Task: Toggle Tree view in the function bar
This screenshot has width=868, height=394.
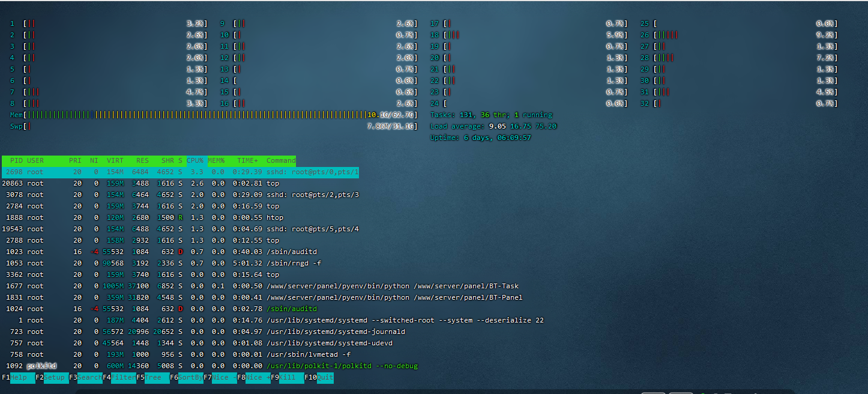Action: pyautogui.click(x=157, y=378)
